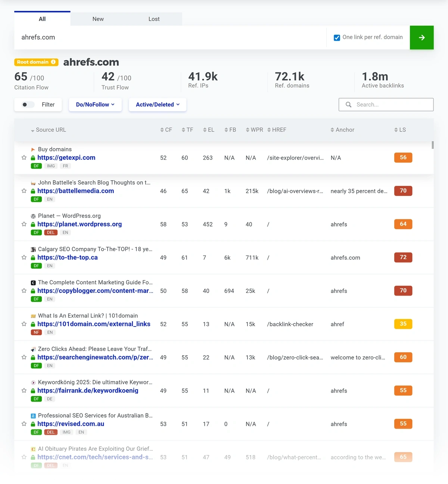
Task: Click the WordPress favicon for Planet row
Action: (x=33, y=216)
